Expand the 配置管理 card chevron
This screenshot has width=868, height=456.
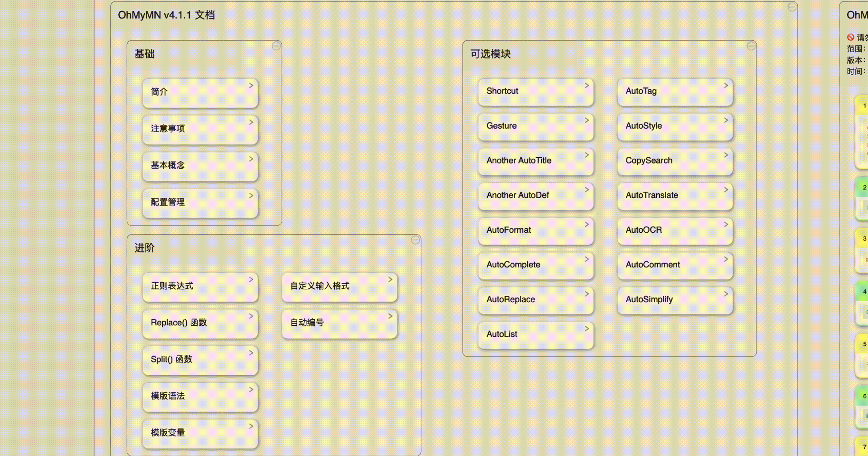[x=251, y=195]
